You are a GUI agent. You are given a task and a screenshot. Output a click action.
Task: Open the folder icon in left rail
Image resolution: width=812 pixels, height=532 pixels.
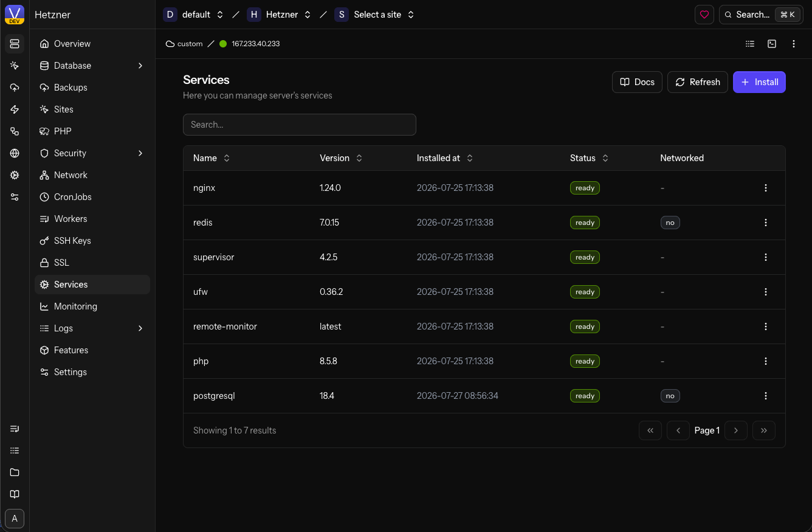pos(15,472)
